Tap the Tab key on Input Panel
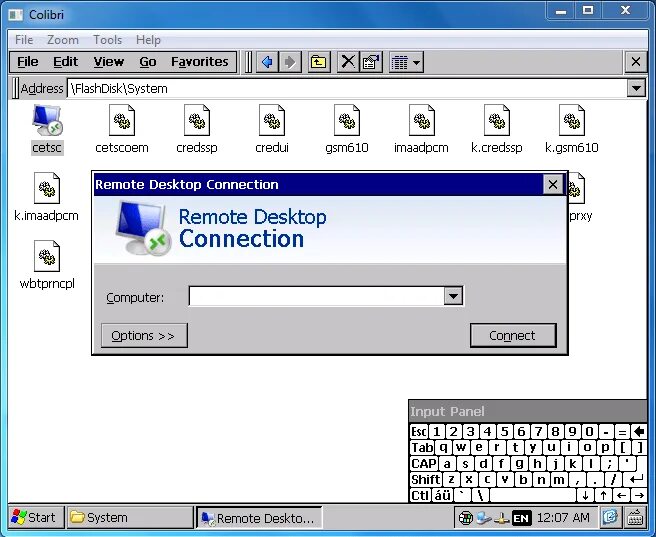This screenshot has height=537, width=656. pos(422,448)
